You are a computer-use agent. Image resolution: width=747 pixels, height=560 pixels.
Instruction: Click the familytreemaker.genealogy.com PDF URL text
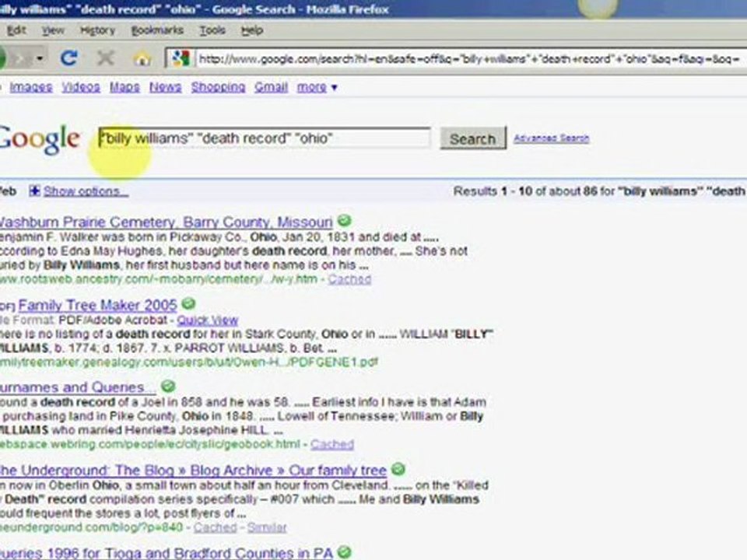coord(189,362)
